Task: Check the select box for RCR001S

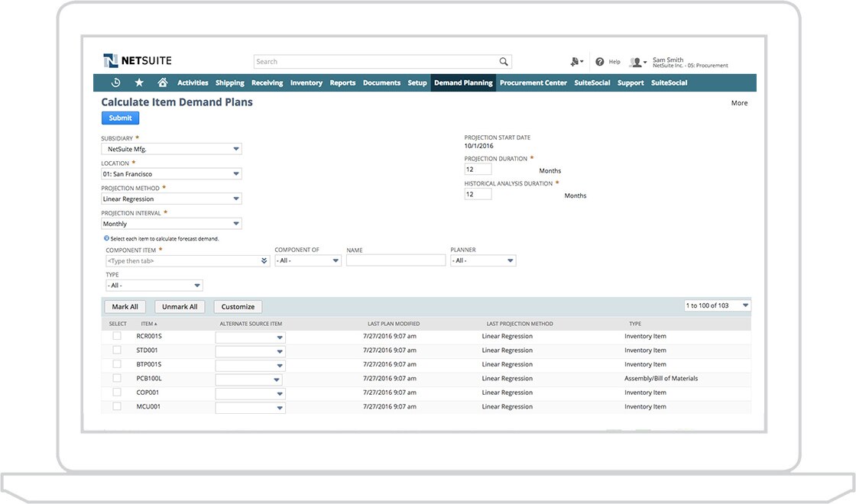Action: (116, 335)
